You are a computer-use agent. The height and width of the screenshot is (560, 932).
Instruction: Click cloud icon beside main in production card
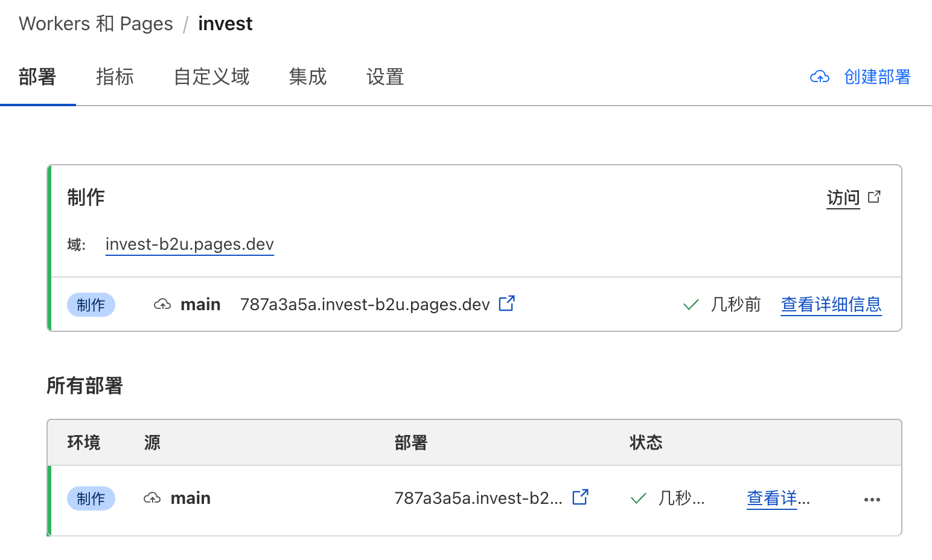click(162, 304)
